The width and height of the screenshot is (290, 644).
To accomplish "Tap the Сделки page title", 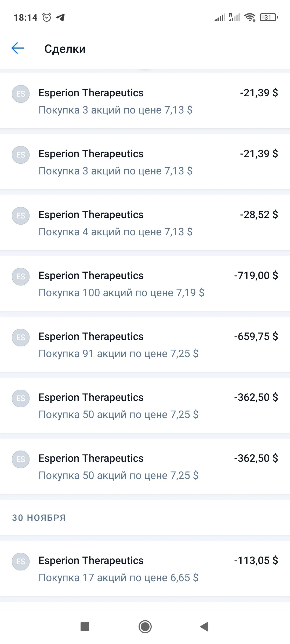I will [65, 49].
